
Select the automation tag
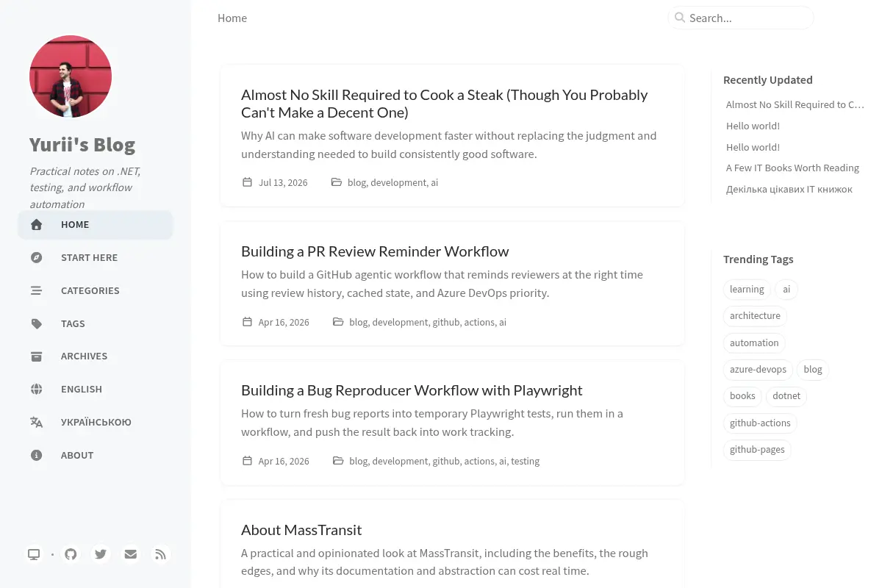click(754, 343)
